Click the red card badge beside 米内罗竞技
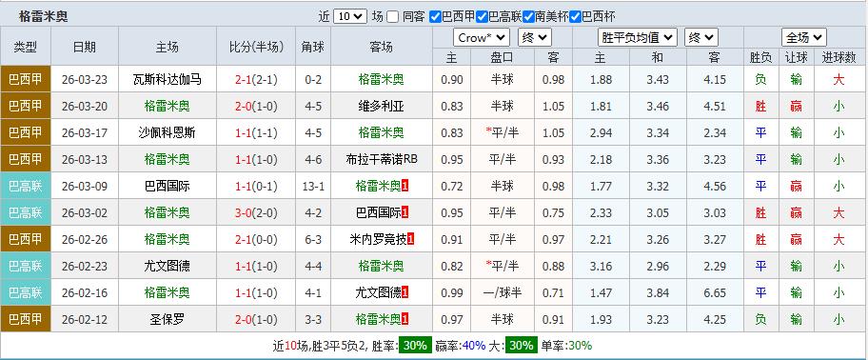The height and width of the screenshot is (360, 868). pyautogui.click(x=411, y=239)
